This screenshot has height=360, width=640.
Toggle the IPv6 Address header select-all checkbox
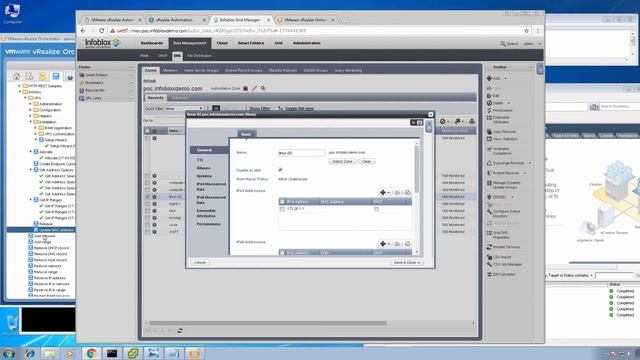(282, 253)
